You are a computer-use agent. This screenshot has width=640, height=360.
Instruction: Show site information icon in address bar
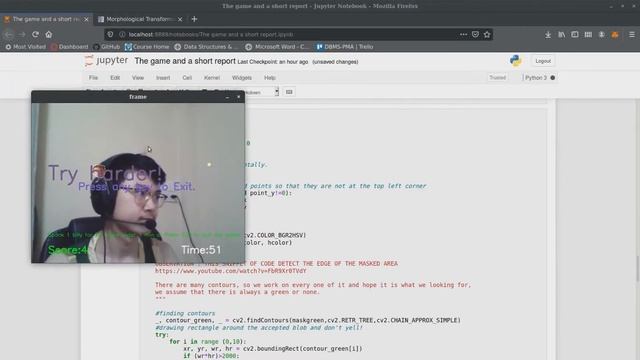tap(122, 34)
